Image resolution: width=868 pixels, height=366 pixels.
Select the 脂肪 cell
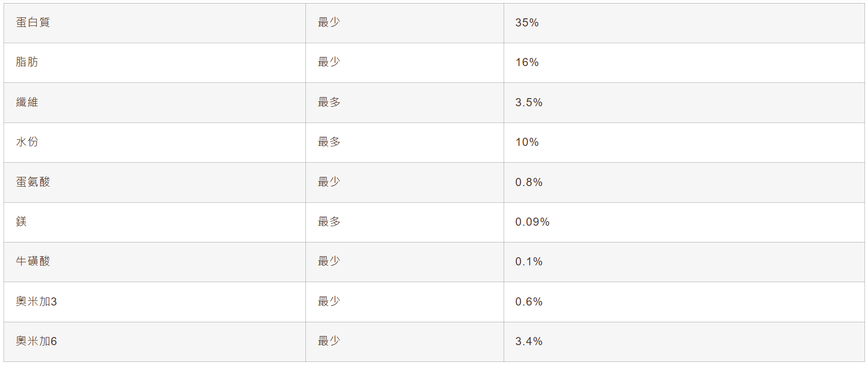pos(27,62)
